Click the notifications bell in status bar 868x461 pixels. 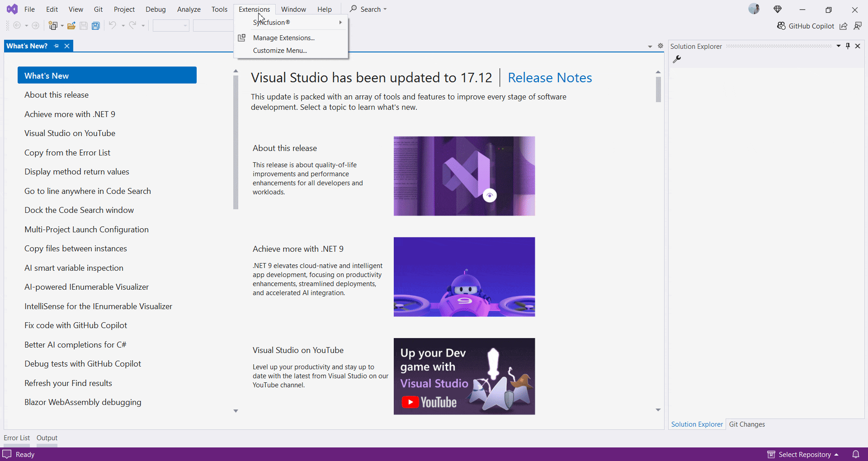pyautogui.click(x=856, y=454)
